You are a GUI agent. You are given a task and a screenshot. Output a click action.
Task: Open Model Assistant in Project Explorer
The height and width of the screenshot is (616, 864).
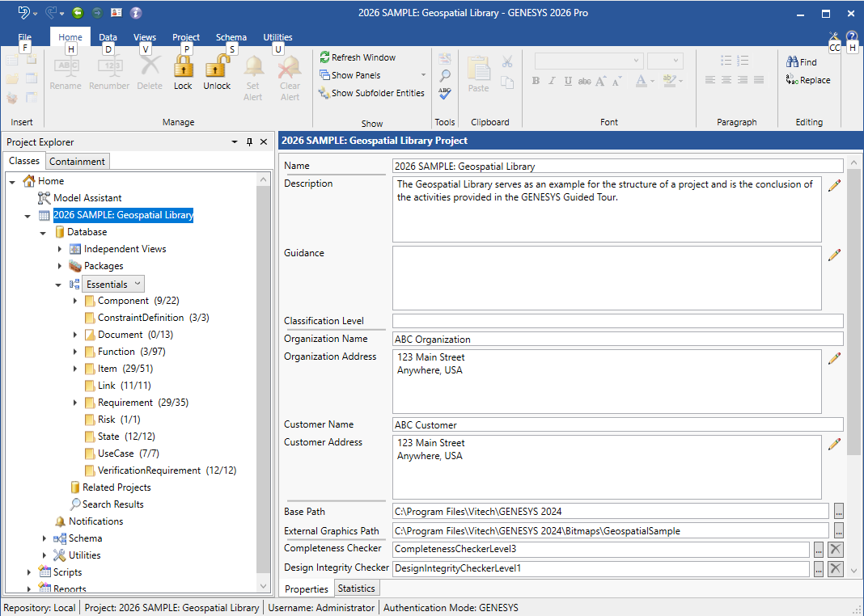click(x=87, y=198)
